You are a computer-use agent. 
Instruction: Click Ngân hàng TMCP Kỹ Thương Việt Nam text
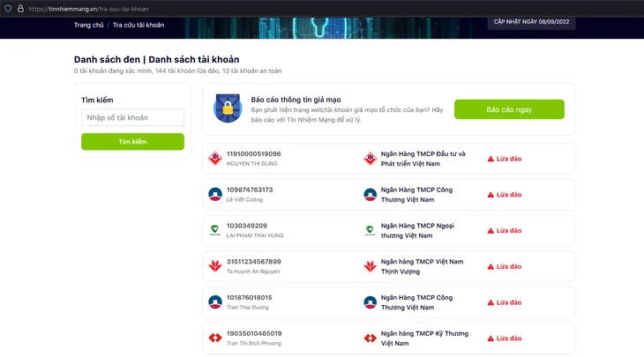(424, 338)
